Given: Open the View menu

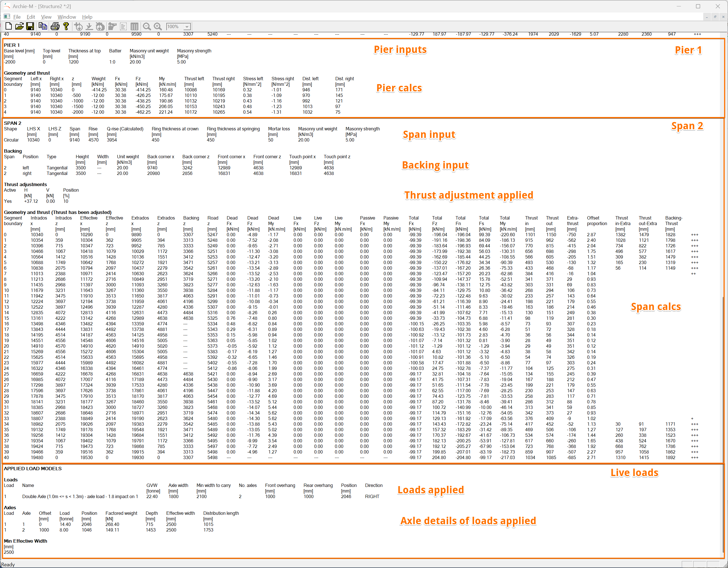Looking at the screenshot, I should tap(46, 17).
